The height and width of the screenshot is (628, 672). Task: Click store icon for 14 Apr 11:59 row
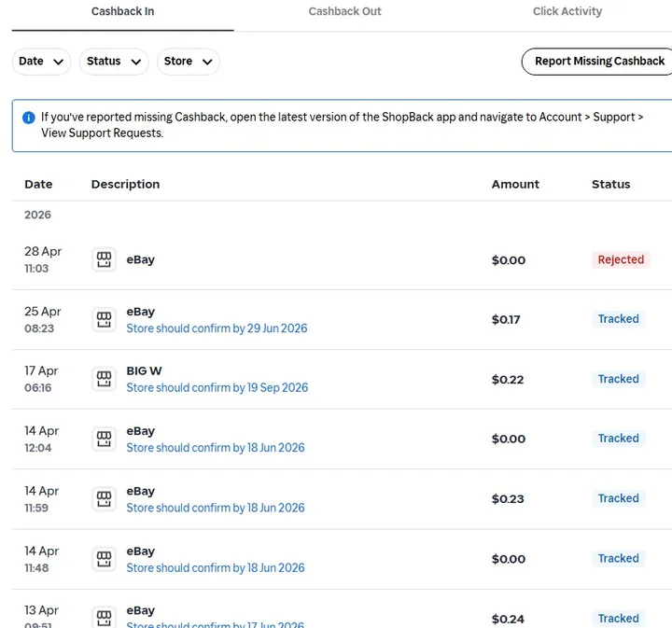click(x=104, y=499)
